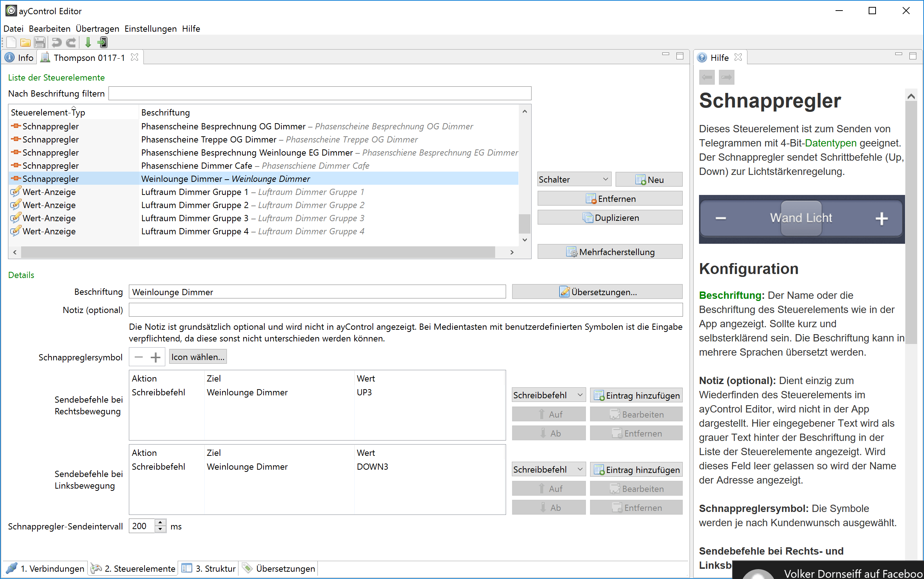Select Phasenscheine Besprechung OG Dimmer row
Image resolution: width=924 pixels, height=579 pixels.
[264, 126]
